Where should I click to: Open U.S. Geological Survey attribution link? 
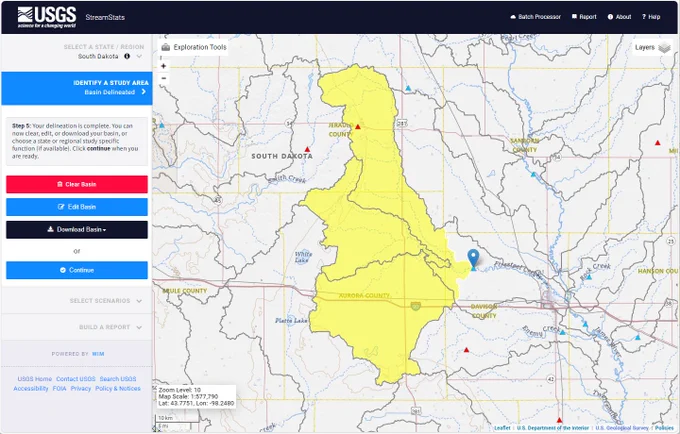pos(621,428)
